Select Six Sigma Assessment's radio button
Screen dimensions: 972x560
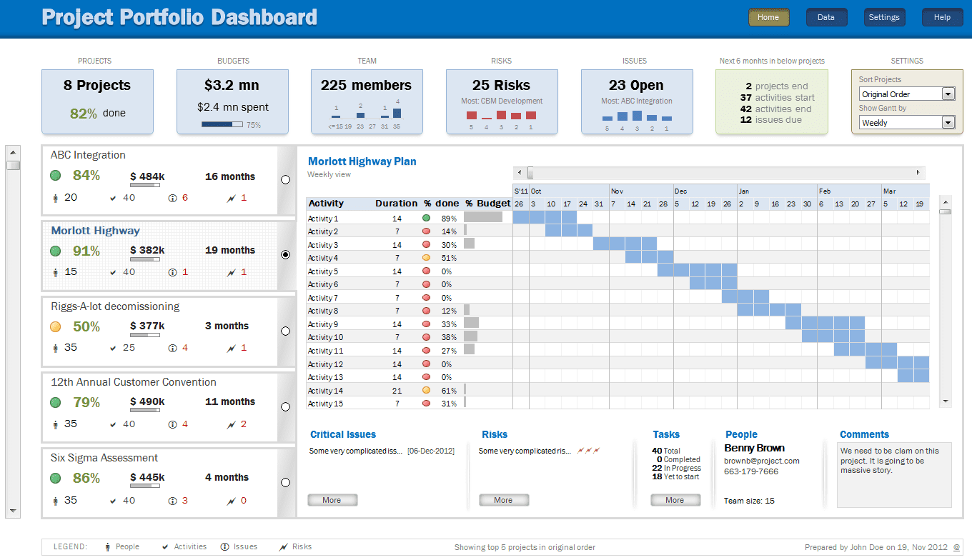pyautogui.click(x=286, y=482)
